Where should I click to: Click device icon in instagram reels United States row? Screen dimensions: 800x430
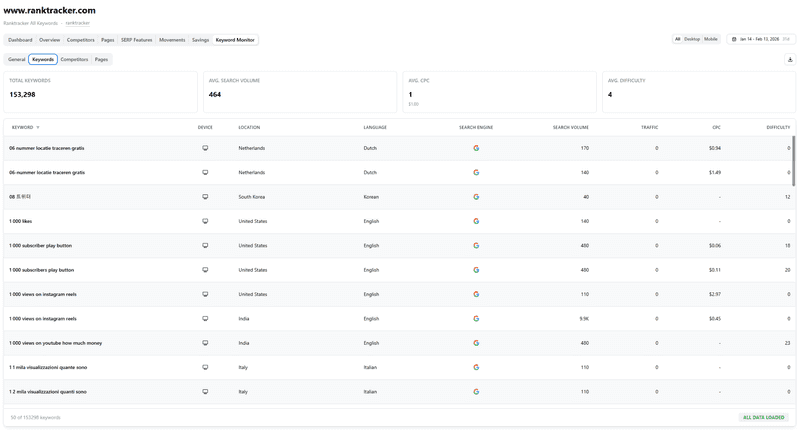[205, 294]
